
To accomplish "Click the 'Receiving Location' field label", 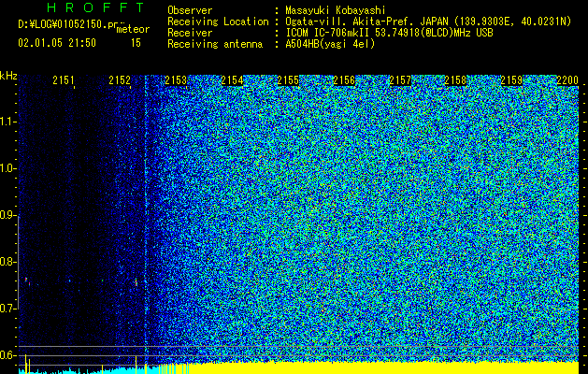I will click(218, 22).
